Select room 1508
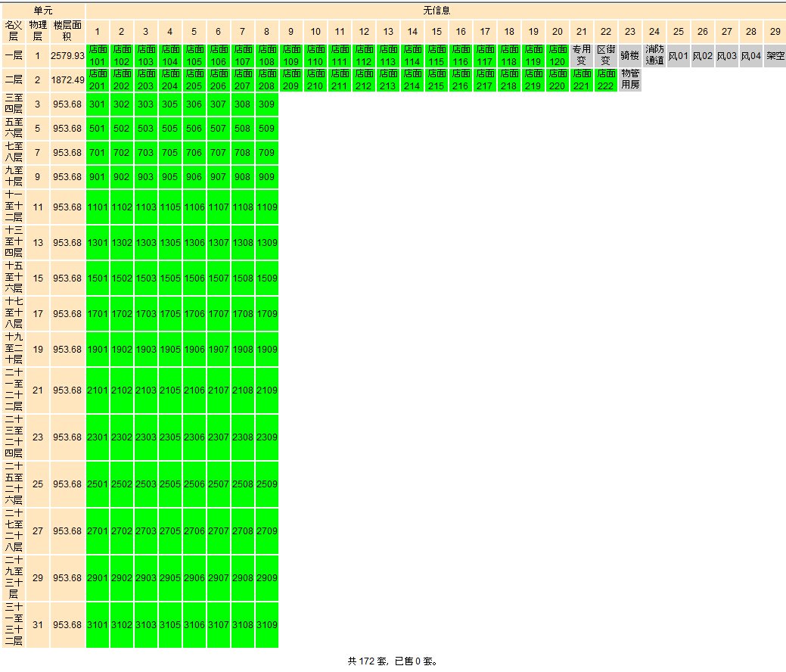 click(243, 278)
